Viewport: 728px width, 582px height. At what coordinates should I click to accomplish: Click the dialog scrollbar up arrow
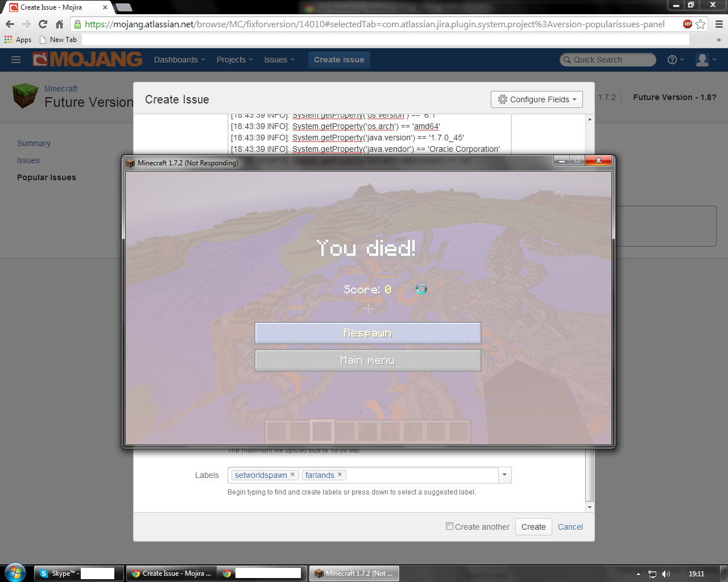click(590, 119)
